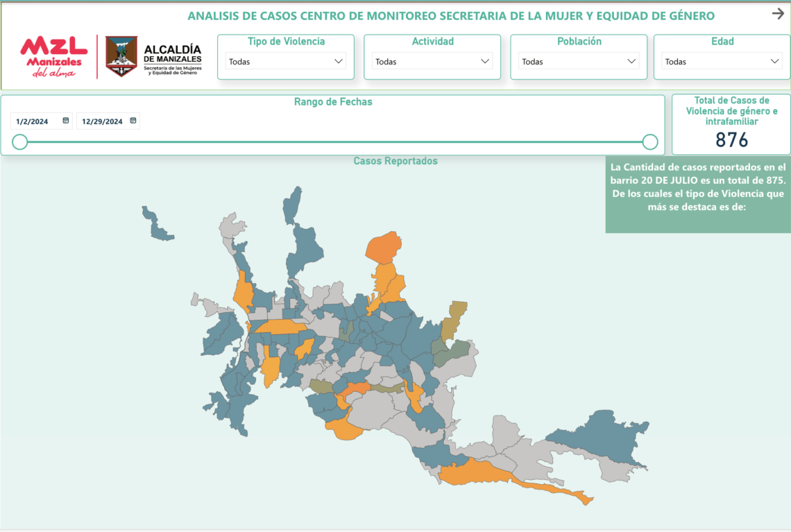Click the Total de Casos card title
791x532 pixels.
(x=731, y=111)
